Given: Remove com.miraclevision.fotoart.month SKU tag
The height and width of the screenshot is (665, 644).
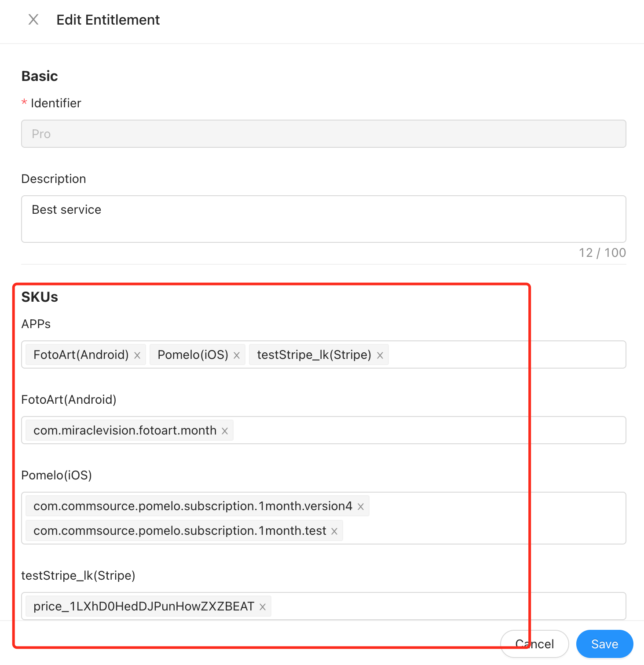Looking at the screenshot, I should [x=225, y=431].
